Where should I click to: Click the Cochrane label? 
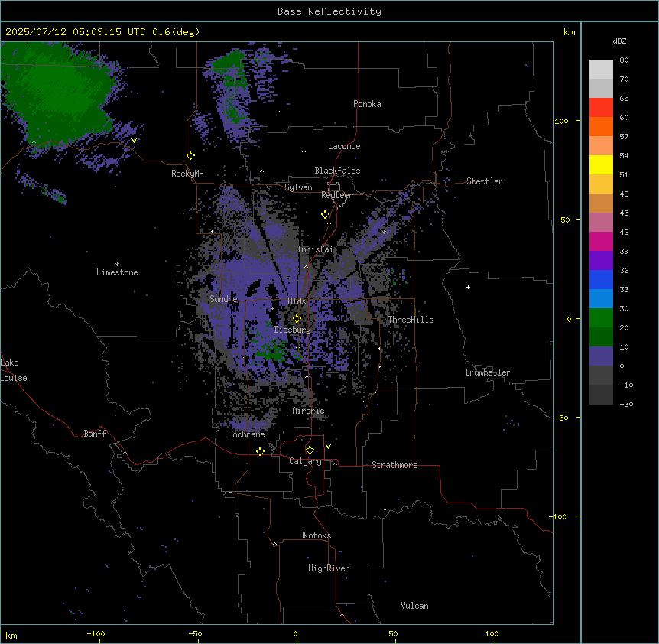[x=246, y=434]
